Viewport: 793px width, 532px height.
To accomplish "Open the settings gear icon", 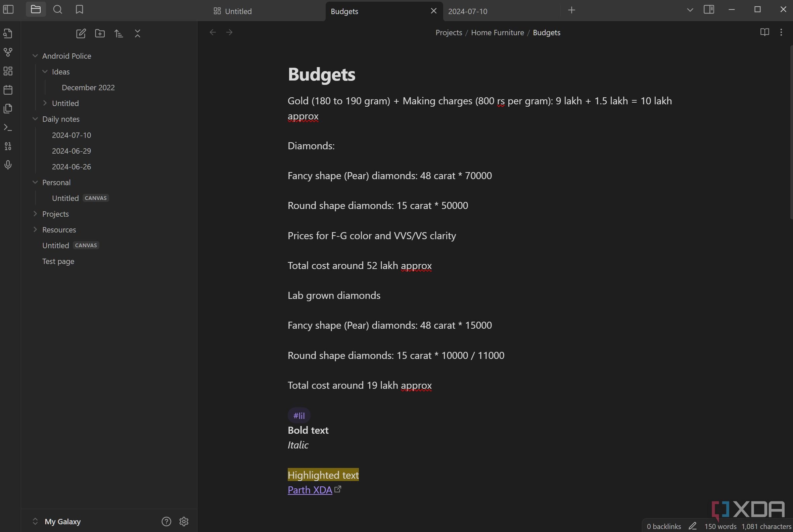I will pos(184,522).
